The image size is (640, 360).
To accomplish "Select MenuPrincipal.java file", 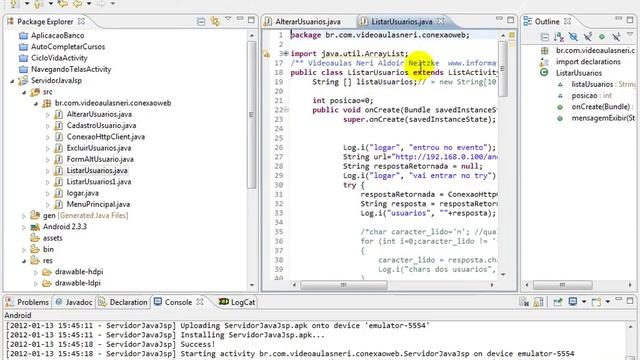I will click(98, 204).
